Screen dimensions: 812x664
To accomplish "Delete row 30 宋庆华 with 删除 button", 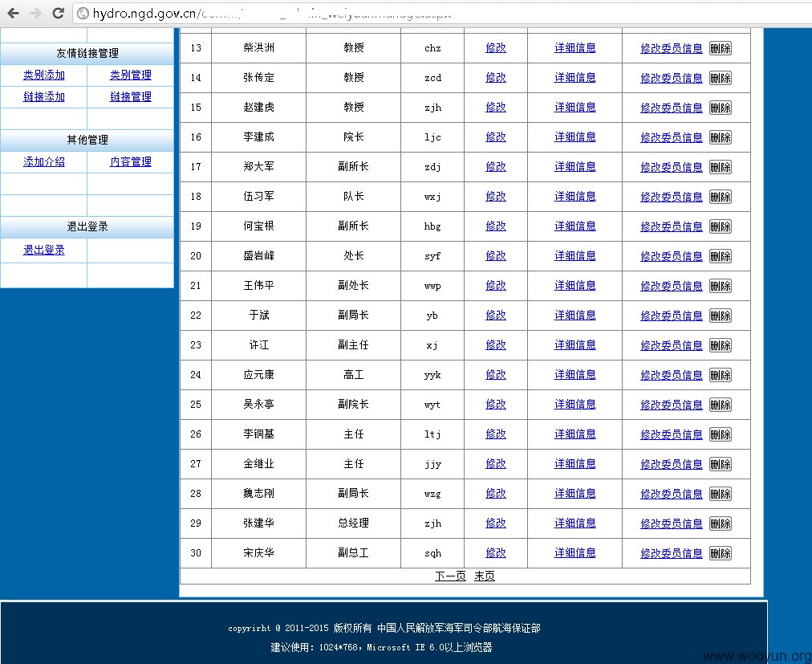I will 721,553.
